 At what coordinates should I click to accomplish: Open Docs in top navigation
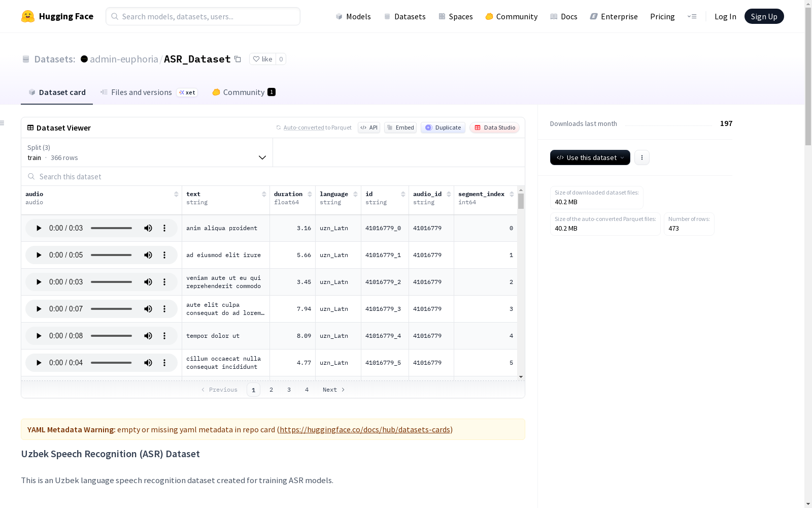564,16
